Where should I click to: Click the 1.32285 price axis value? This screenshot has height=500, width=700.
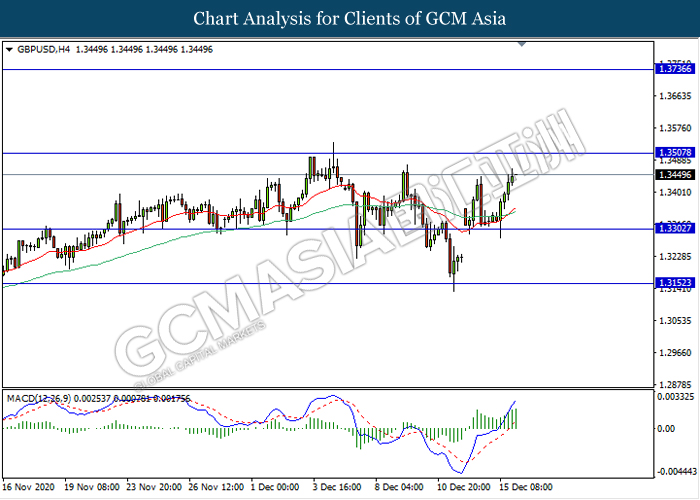pos(675,257)
